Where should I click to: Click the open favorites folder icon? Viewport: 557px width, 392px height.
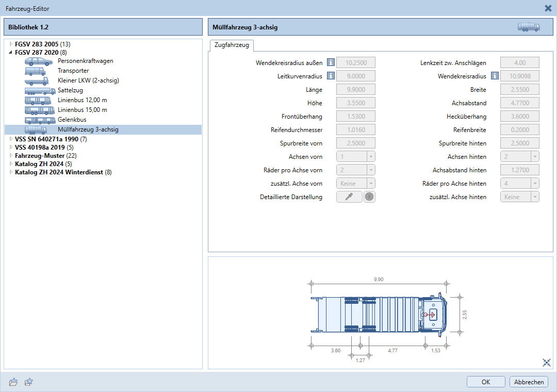[x=13, y=382]
